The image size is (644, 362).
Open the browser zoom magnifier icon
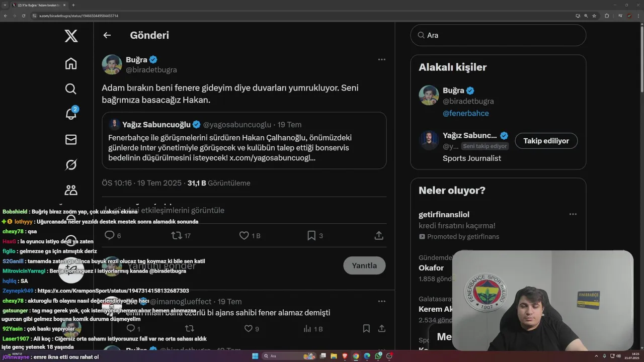586,16
